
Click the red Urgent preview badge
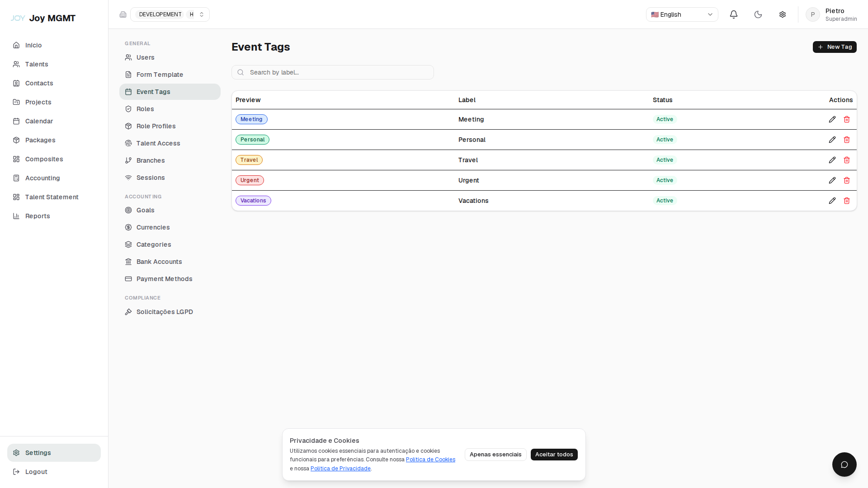[x=250, y=180]
